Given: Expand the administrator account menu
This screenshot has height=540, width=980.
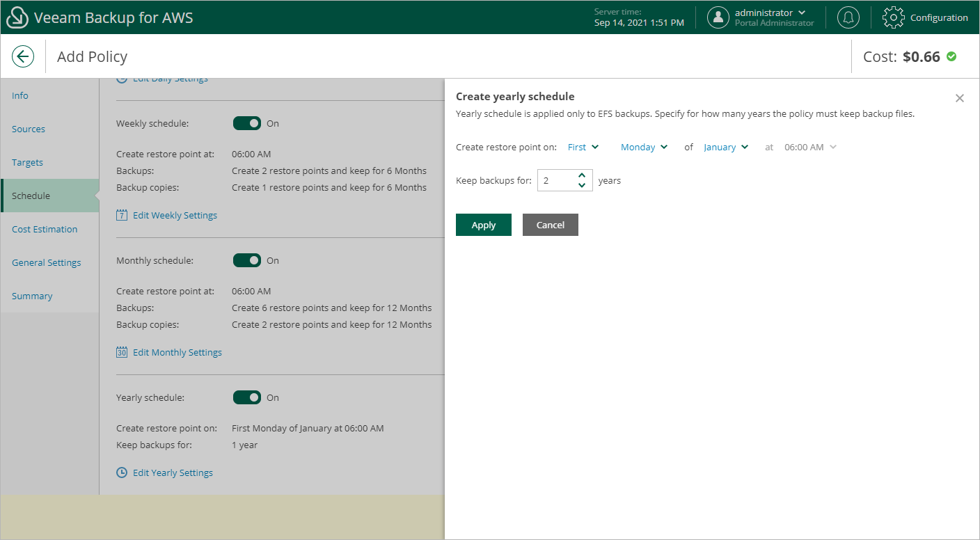Looking at the screenshot, I should click(770, 13).
